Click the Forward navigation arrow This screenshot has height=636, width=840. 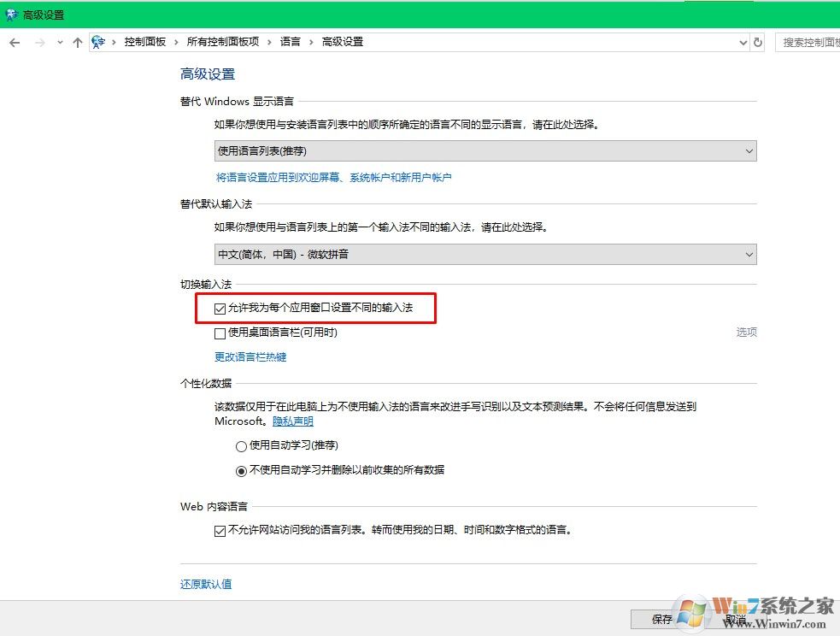pyautogui.click(x=39, y=42)
